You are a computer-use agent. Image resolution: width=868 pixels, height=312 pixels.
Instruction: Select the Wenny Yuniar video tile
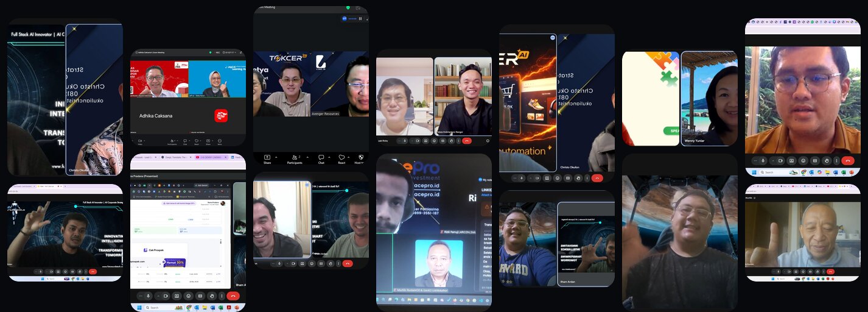(x=709, y=98)
